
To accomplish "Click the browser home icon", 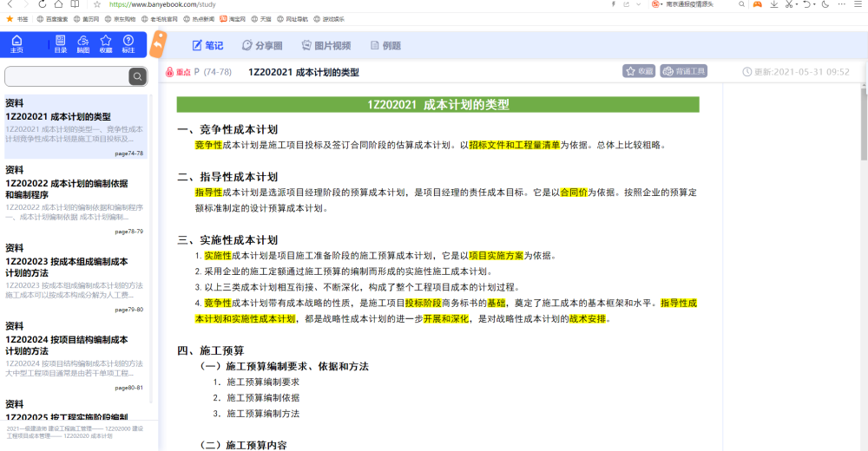I will (59, 3).
